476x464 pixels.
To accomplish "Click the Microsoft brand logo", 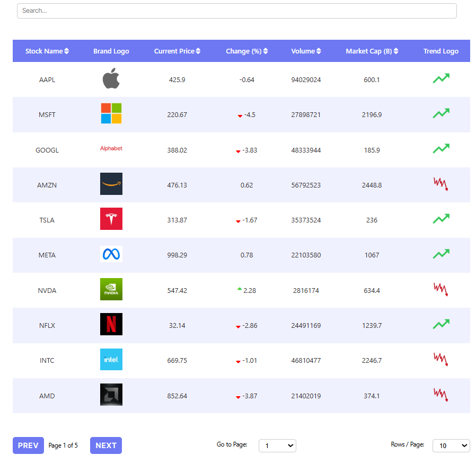I will click(111, 113).
